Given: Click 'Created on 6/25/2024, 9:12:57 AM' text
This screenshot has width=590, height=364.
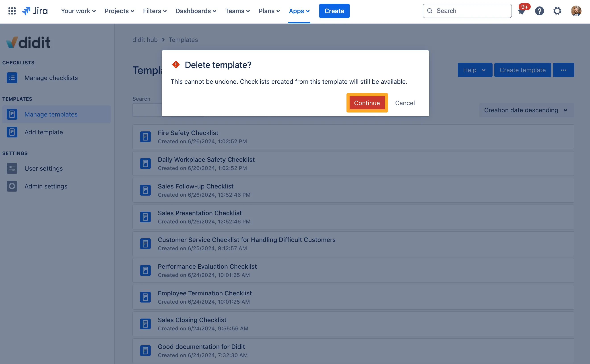Looking at the screenshot, I should pos(202,248).
